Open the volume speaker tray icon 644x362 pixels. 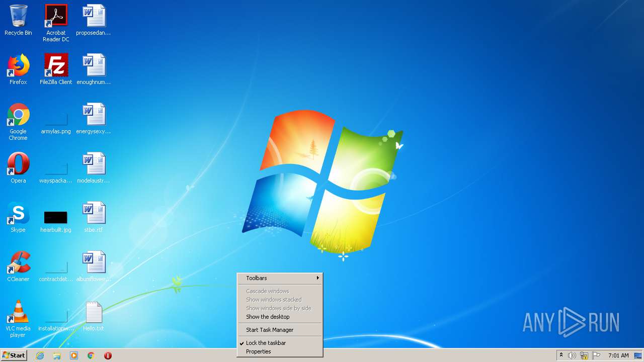click(x=572, y=355)
